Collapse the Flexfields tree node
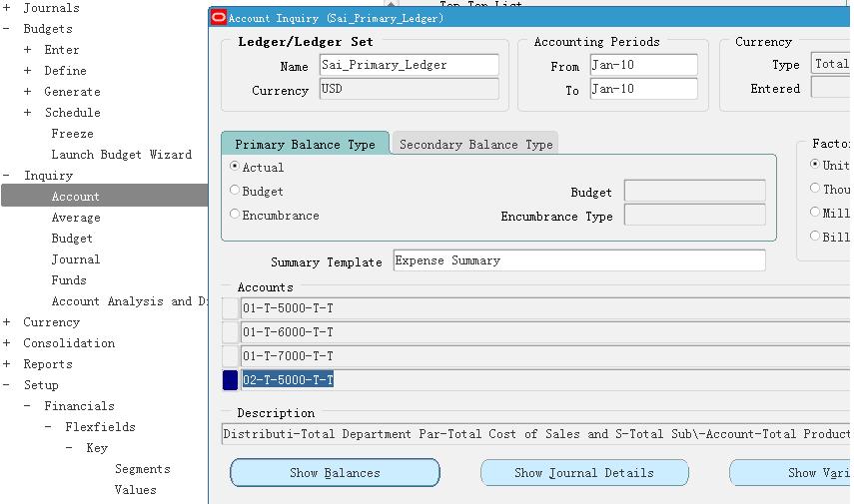854x504 pixels. click(x=49, y=427)
